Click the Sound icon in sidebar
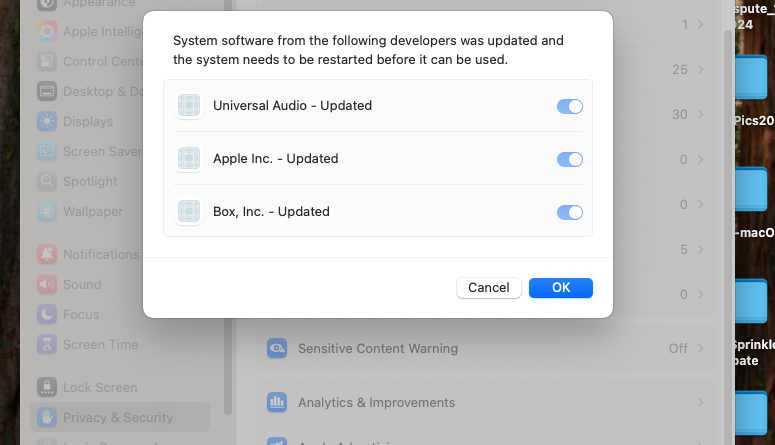Screen dimensions: 775x445 point(47,284)
